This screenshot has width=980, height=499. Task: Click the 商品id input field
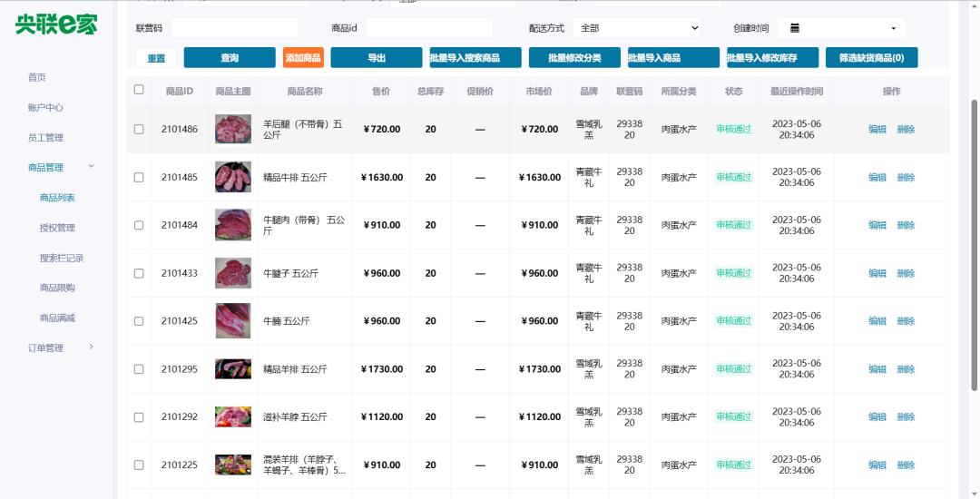pyautogui.click(x=429, y=28)
